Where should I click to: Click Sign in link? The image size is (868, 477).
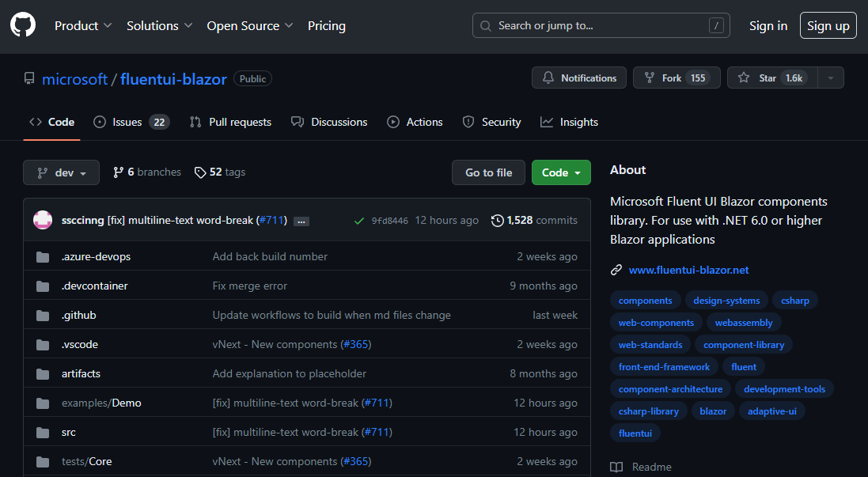pyautogui.click(x=768, y=25)
